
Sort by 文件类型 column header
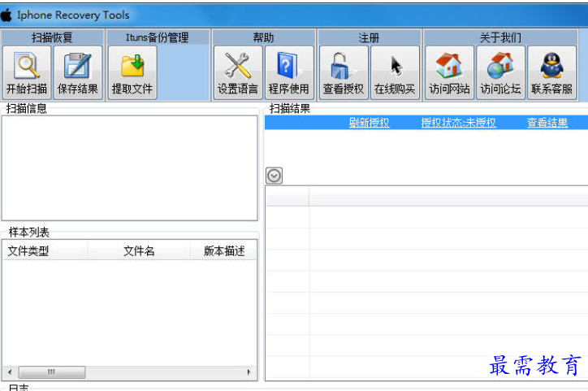[45, 250]
